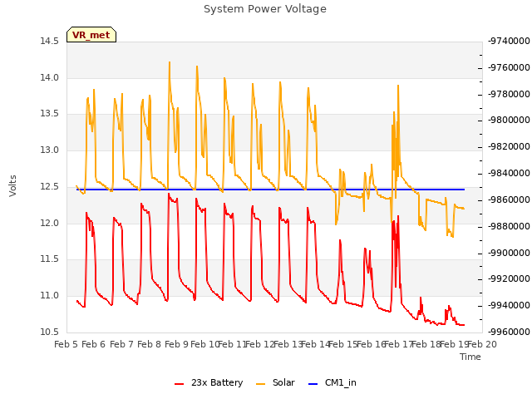The width and height of the screenshot is (532, 399).
Task: Click the Feb 9 x-axis tick label
Action: pyautogui.click(x=176, y=344)
